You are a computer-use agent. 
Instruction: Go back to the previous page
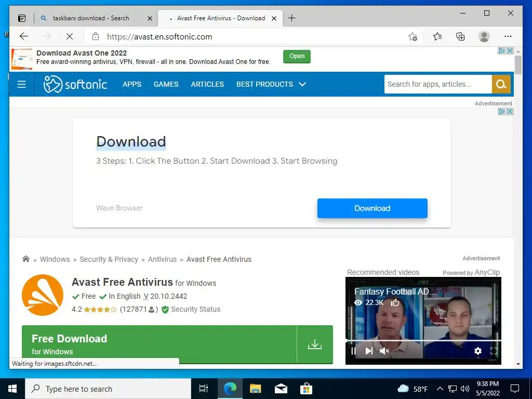(24, 36)
